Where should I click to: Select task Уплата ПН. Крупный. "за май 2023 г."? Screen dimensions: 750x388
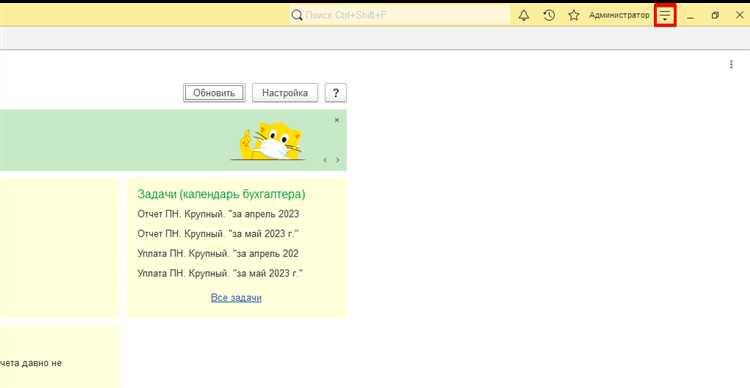pyautogui.click(x=220, y=273)
